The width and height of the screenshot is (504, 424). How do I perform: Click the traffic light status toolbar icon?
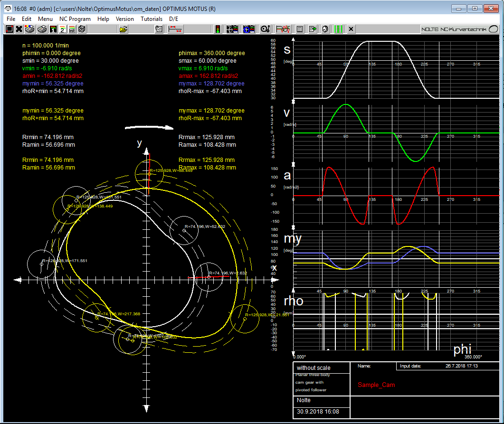tap(218, 29)
